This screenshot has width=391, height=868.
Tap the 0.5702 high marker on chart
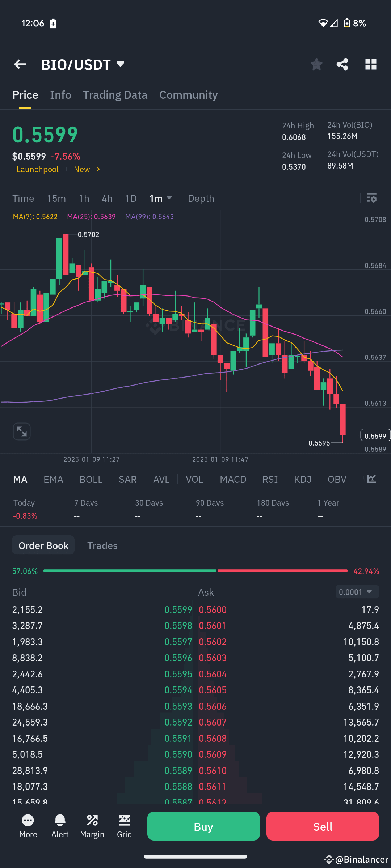[88, 234]
